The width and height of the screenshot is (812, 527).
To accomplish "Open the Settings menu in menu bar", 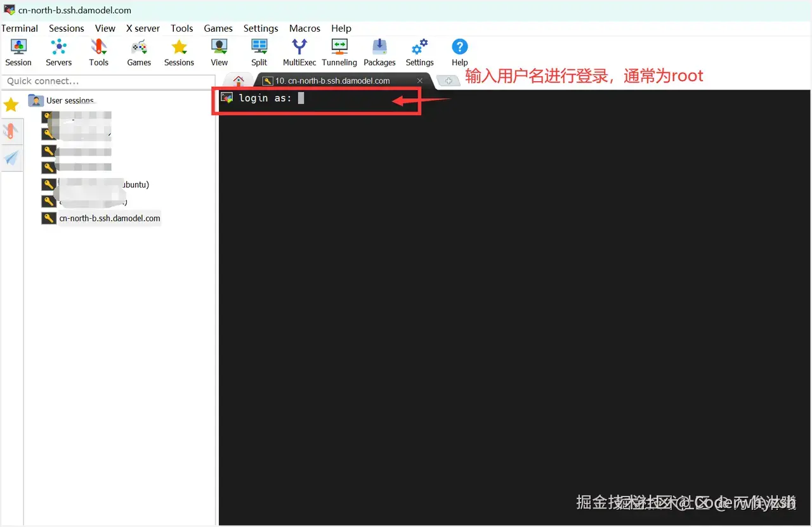I will pos(261,29).
